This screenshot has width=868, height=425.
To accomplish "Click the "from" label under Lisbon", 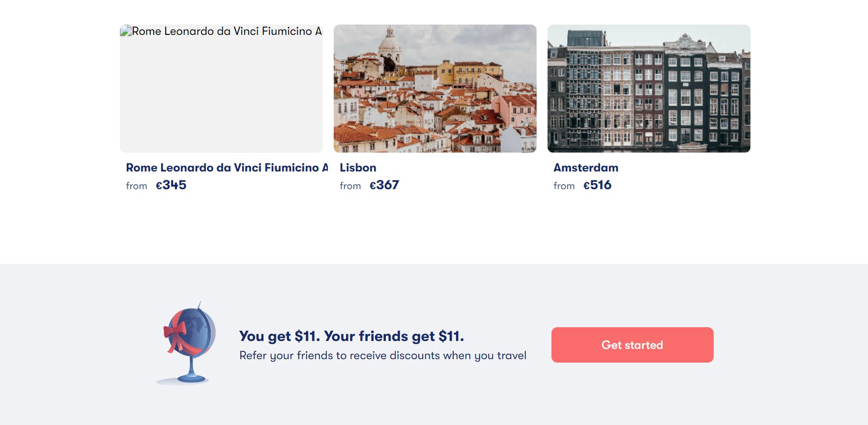I will [x=350, y=186].
